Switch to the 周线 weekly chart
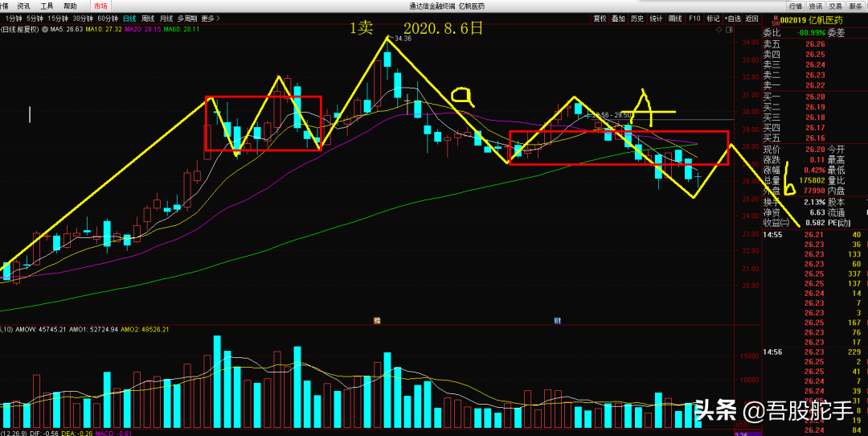Viewport: 868px width, 436px height. pyautogui.click(x=148, y=19)
